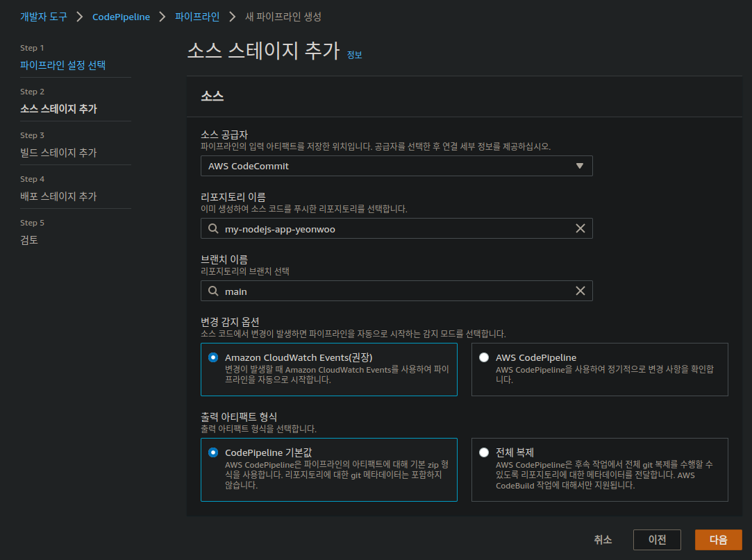Proceed with the 다음 button

pos(719,540)
